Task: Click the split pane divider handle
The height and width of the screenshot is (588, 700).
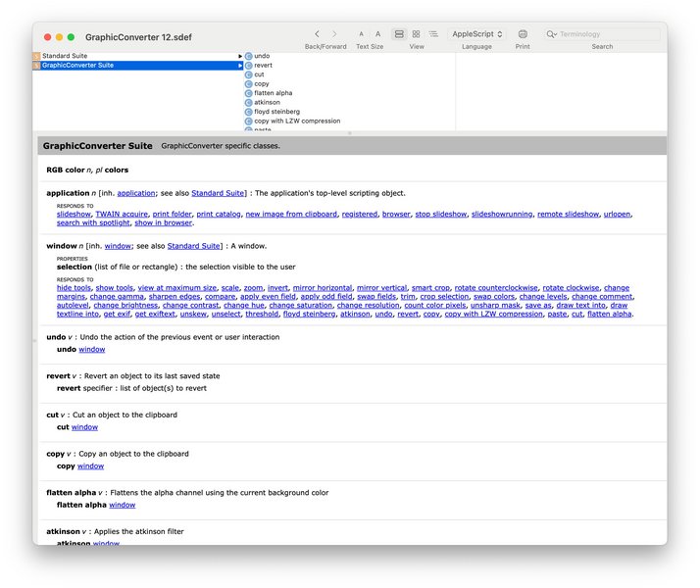Action: pyautogui.click(x=350, y=133)
